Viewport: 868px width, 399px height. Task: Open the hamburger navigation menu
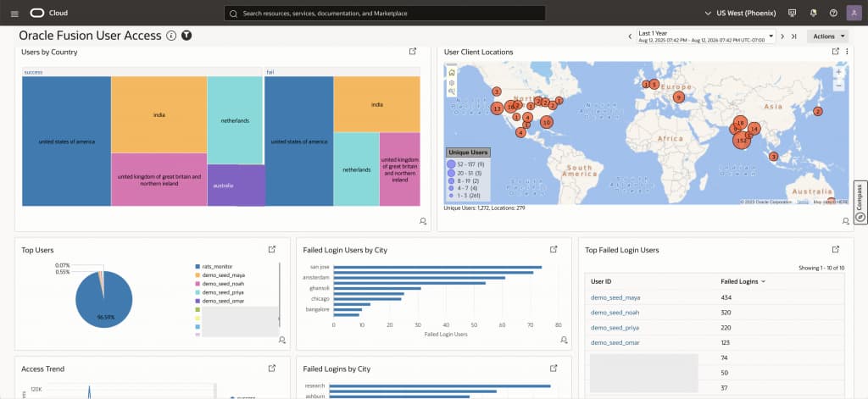pyautogui.click(x=15, y=14)
